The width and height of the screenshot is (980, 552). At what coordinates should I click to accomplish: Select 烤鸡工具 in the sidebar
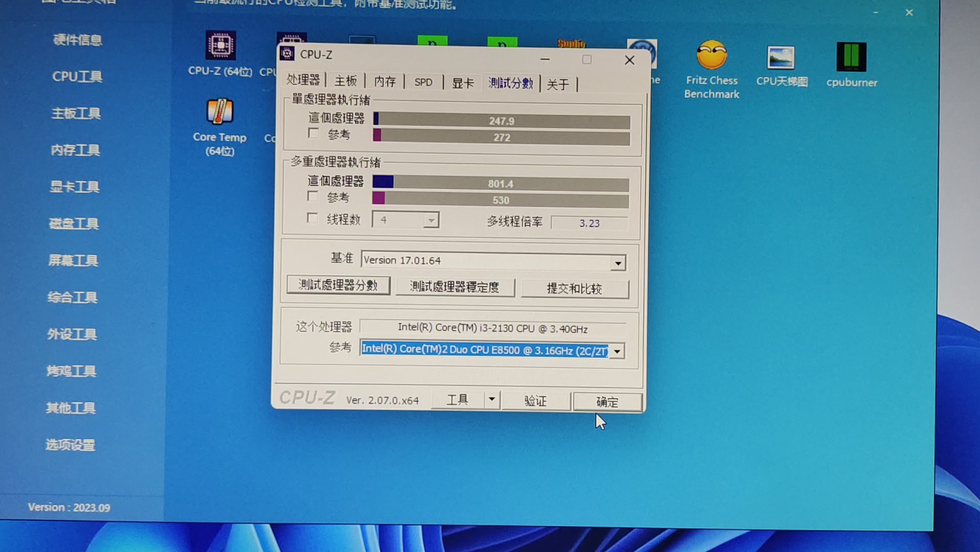[71, 371]
